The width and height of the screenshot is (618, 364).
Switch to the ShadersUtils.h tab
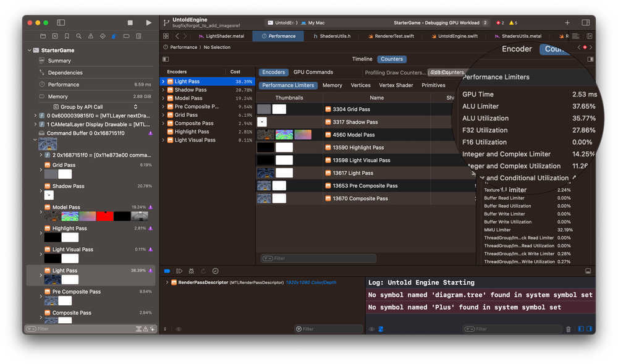tap(331, 36)
